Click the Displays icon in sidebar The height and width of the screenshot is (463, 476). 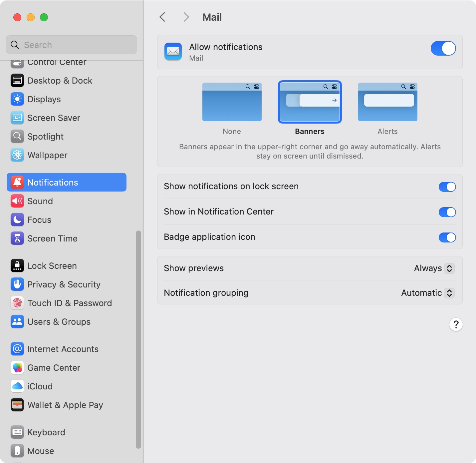(x=17, y=99)
